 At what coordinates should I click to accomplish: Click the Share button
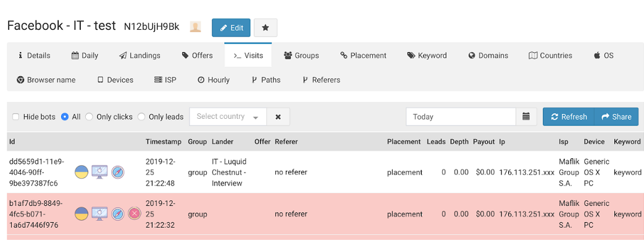616,116
